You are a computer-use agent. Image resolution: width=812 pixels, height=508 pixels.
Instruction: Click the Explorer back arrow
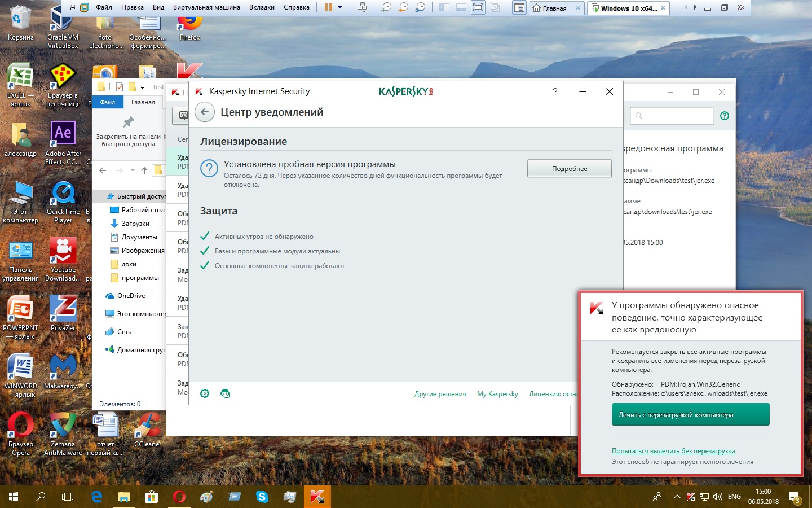[x=103, y=170]
